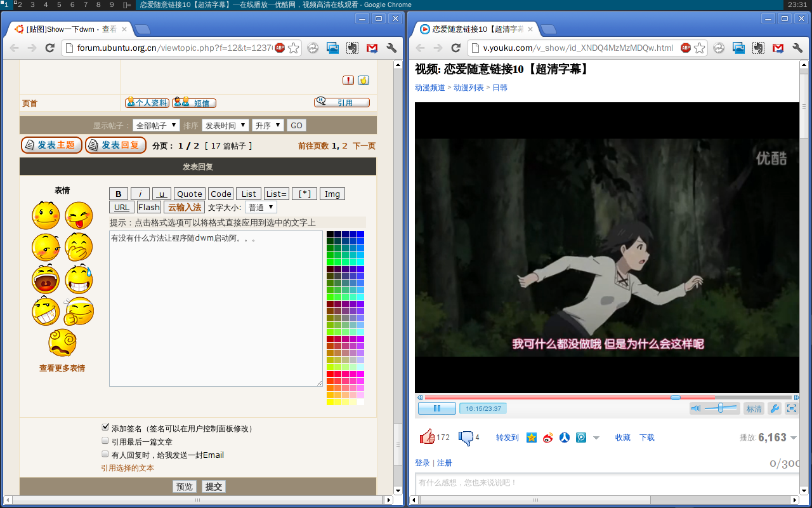The image size is (812, 508).
Task: Insert the sweating grin emoticon
Action: [79, 279]
